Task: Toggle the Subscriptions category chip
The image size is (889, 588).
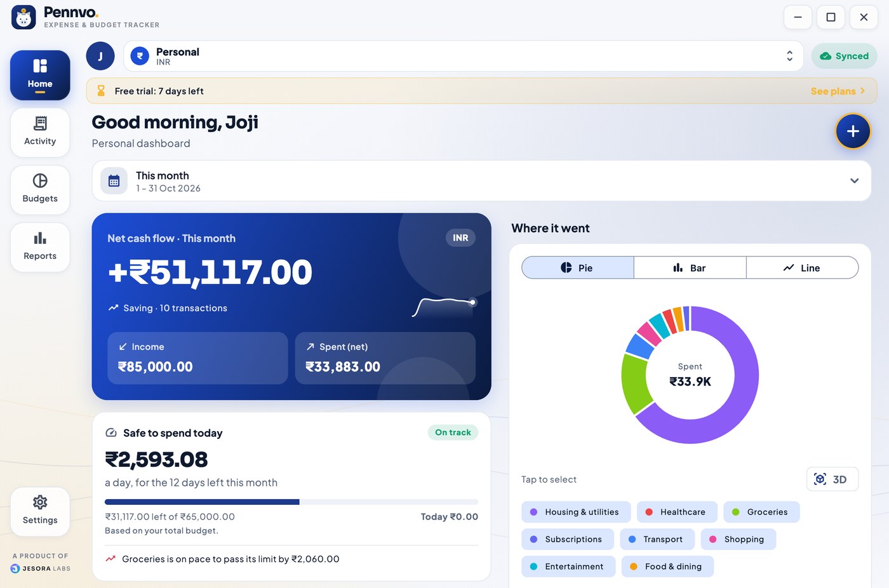Action: pyautogui.click(x=568, y=539)
